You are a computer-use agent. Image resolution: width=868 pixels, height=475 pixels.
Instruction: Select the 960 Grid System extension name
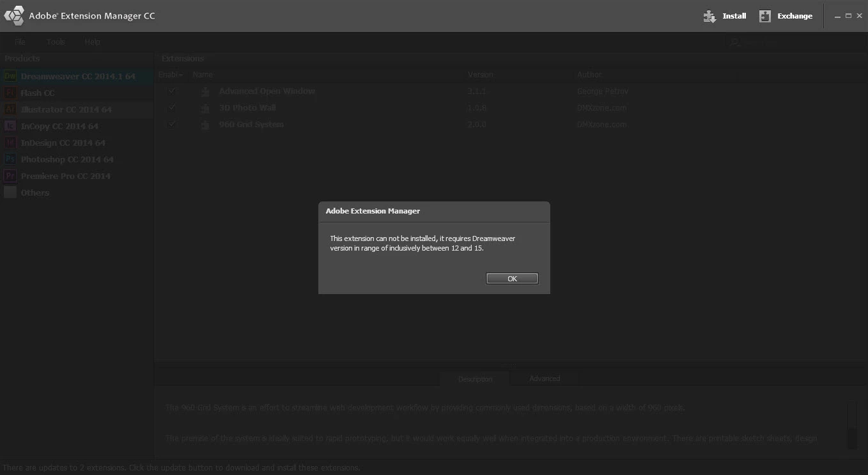click(251, 125)
